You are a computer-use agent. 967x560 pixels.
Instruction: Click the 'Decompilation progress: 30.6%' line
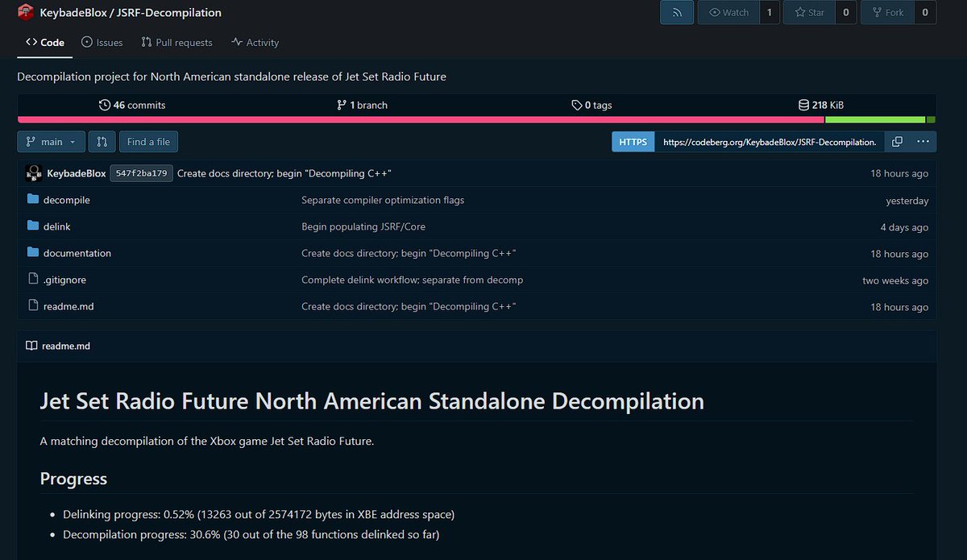[251, 534]
